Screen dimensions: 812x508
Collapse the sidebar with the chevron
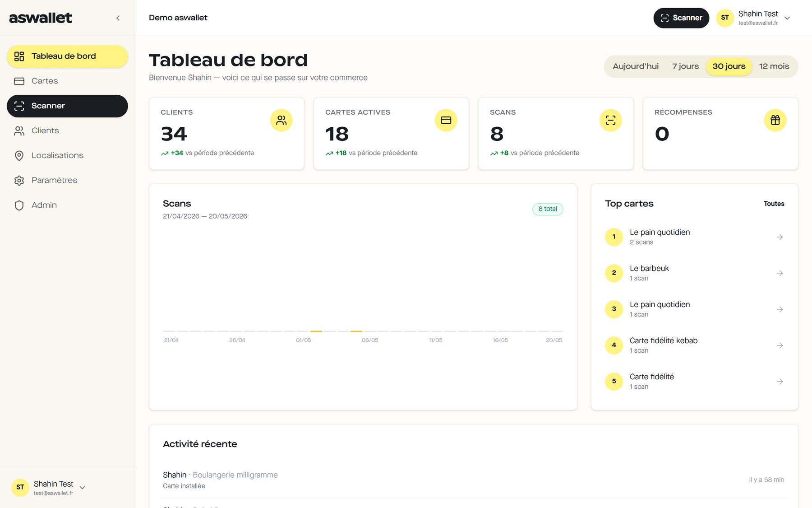tap(118, 18)
